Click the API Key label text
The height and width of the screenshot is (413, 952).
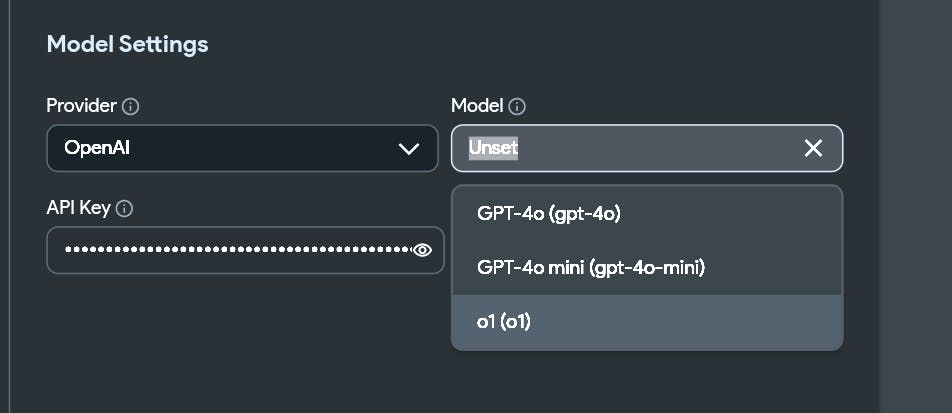click(78, 208)
